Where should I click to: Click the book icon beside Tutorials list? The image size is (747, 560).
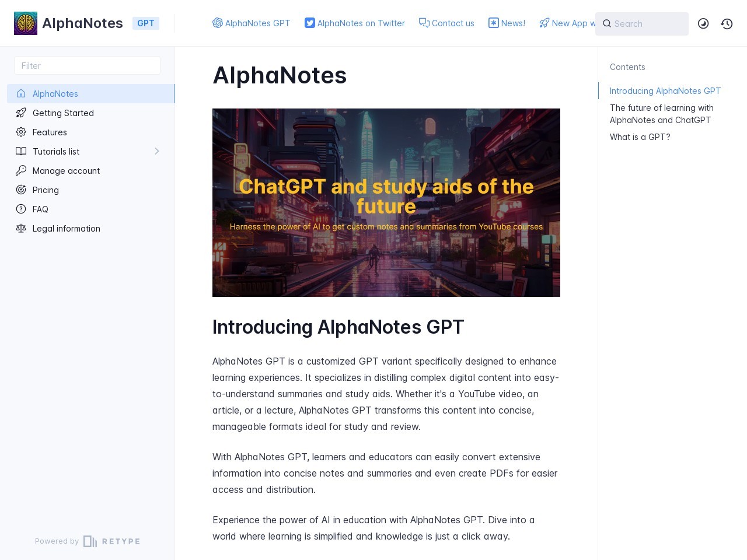[21, 151]
